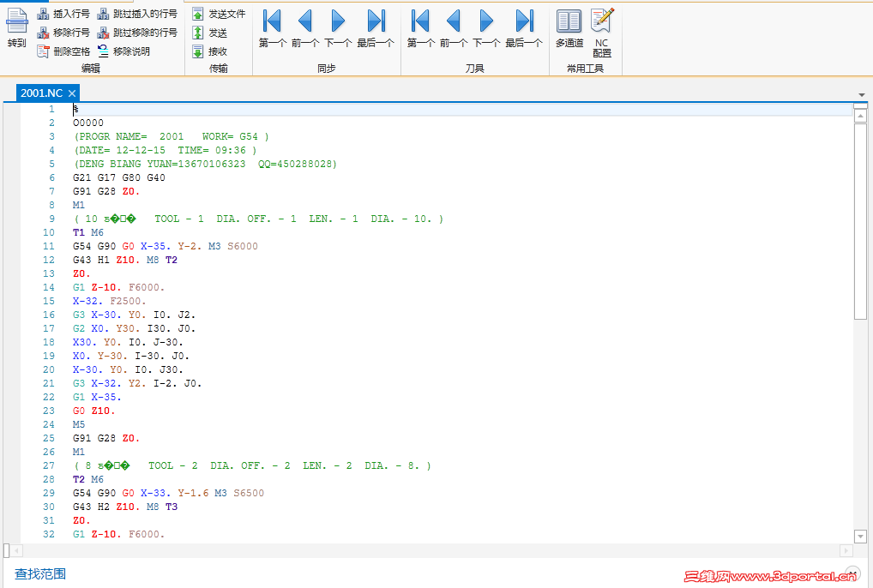Click the 查找范围 label

[x=40, y=573]
